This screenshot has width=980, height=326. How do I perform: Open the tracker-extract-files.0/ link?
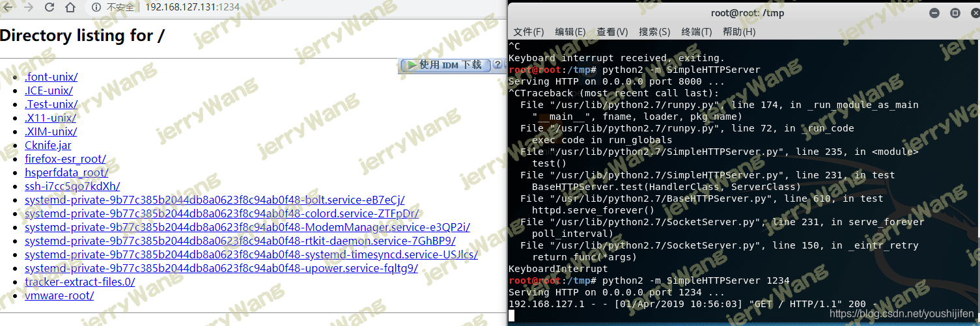click(80, 282)
